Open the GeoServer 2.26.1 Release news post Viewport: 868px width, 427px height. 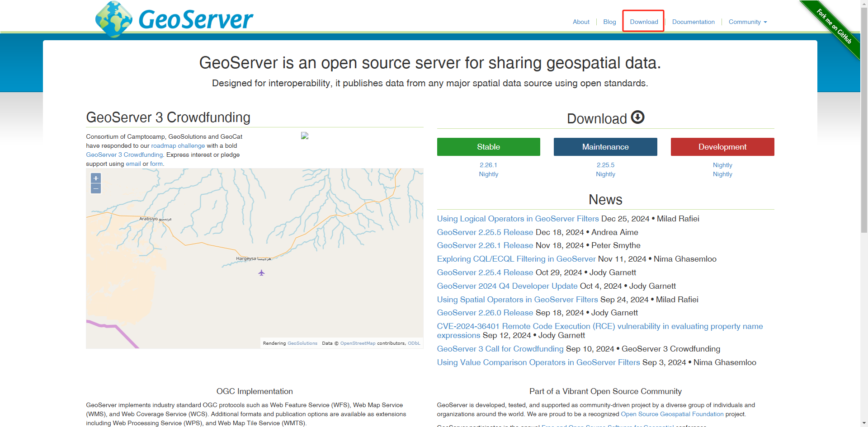point(485,245)
